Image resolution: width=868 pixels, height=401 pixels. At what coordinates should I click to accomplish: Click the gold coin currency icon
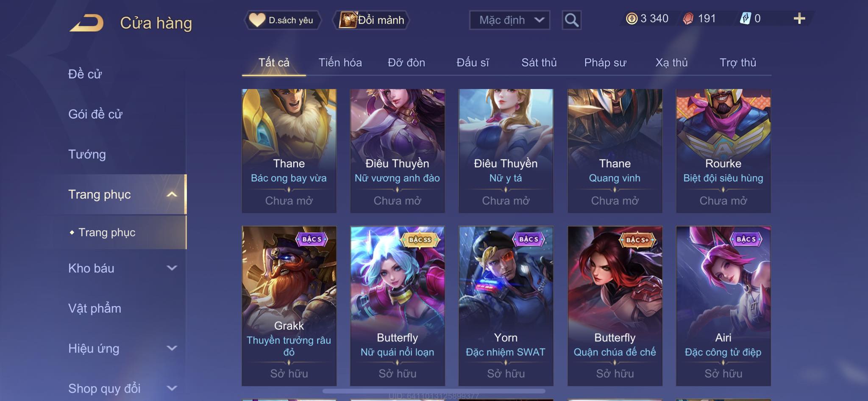coord(632,19)
